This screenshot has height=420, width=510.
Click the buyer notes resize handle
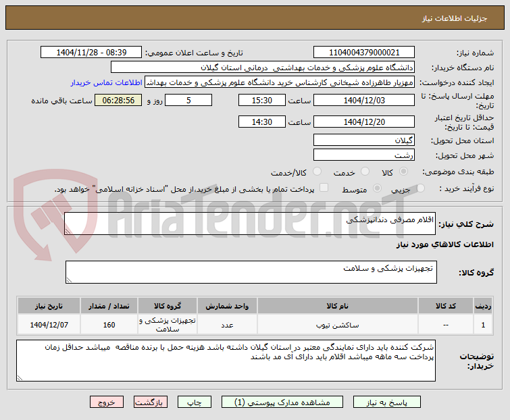tap(20, 377)
